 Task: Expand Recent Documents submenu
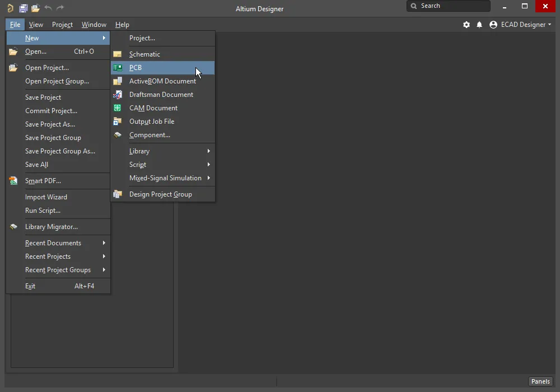104,243
